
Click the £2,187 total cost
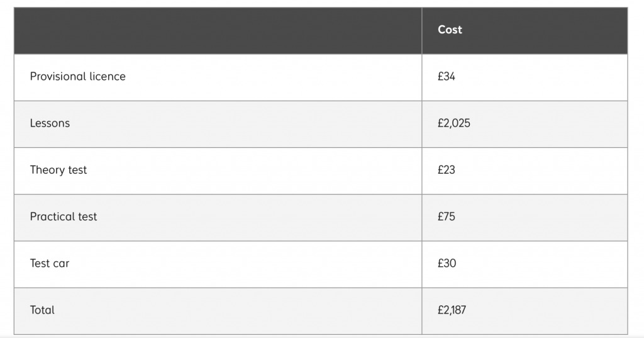pyautogui.click(x=452, y=310)
